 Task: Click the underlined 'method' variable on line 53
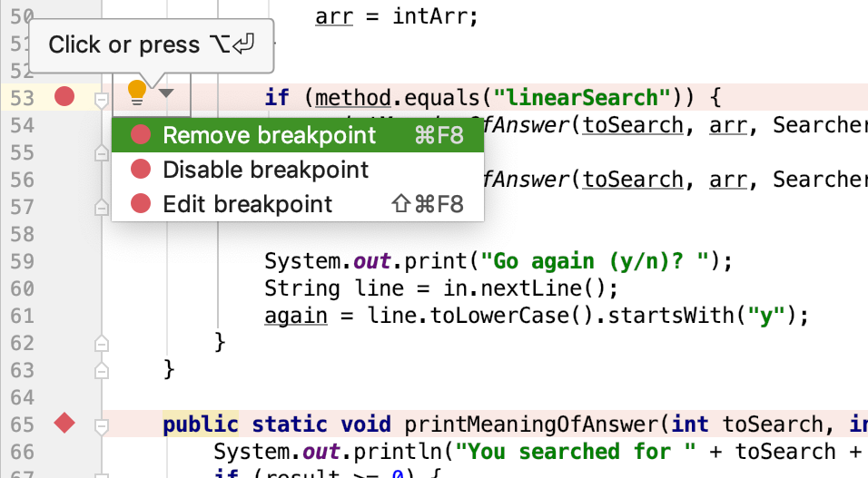(353, 97)
